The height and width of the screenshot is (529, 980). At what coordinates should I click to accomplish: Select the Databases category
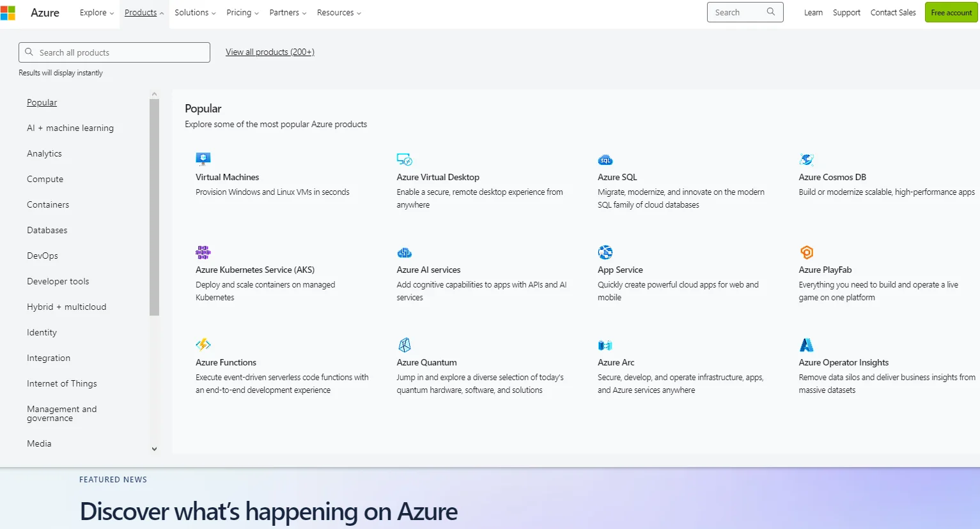47,230
